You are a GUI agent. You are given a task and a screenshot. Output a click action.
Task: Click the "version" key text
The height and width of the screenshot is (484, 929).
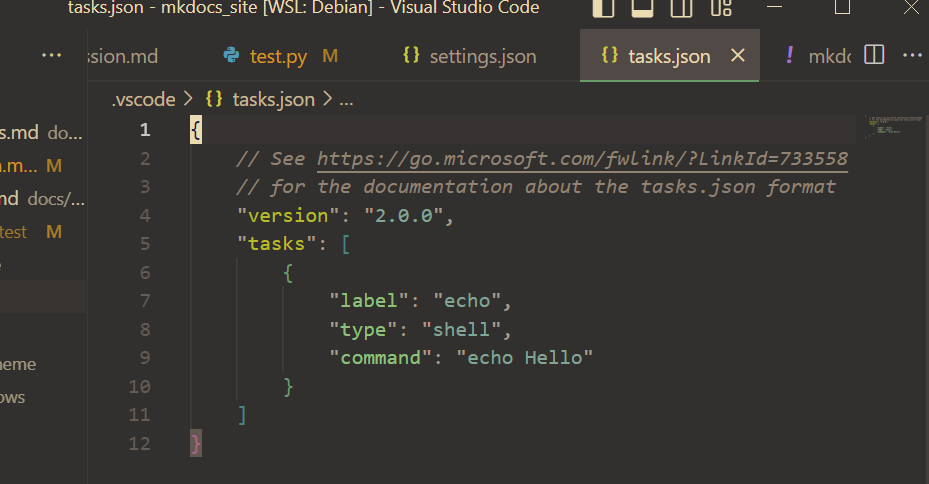pos(288,216)
